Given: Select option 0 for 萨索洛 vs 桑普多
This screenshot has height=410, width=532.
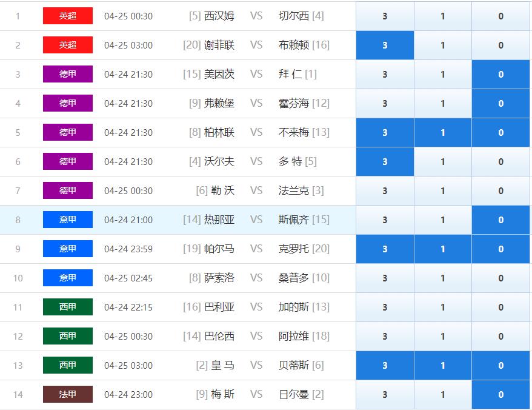Looking at the screenshot, I should (x=500, y=278).
